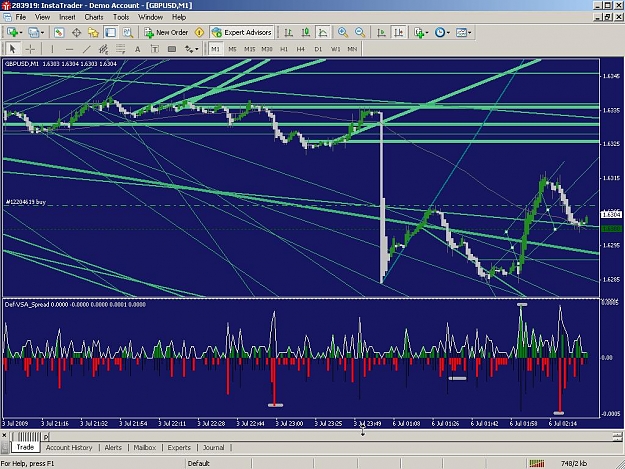
Task: Switch to the Alerts tab
Action: click(x=113, y=447)
